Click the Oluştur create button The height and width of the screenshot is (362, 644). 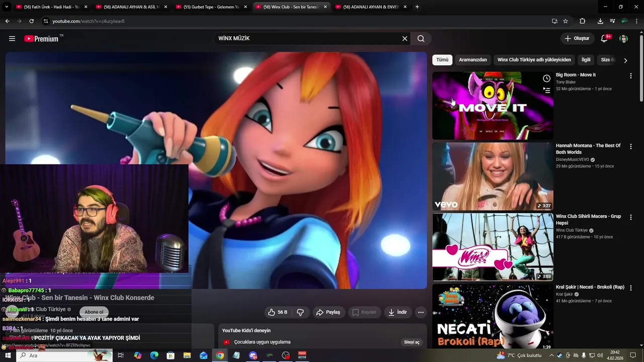coord(577,39)
